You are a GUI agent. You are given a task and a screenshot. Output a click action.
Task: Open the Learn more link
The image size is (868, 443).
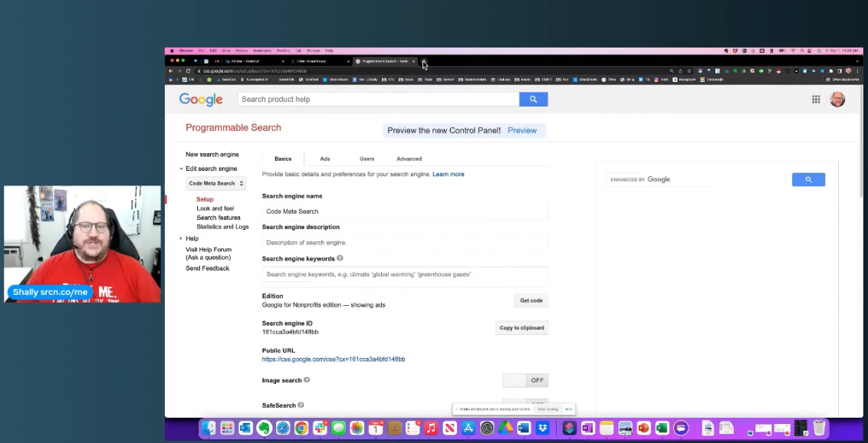(x=449, y=174)
